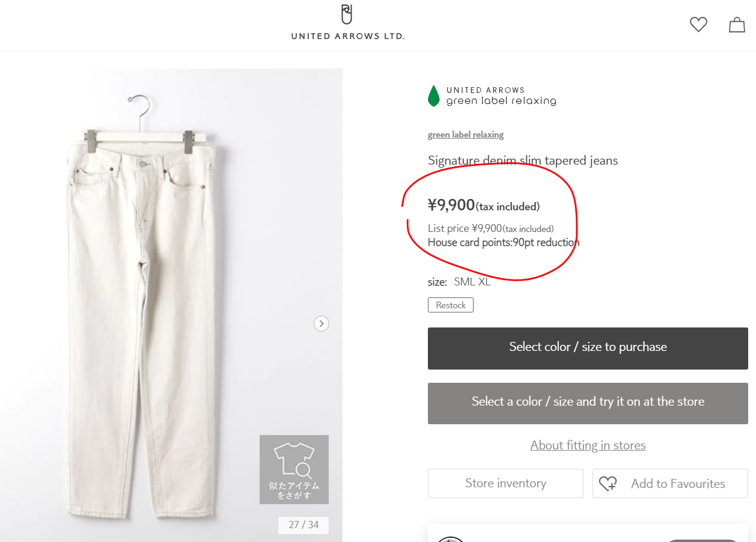The image size is (756, 542).
Task: Open the green label relaxing brand link
Action: click(x=466, y=135)
